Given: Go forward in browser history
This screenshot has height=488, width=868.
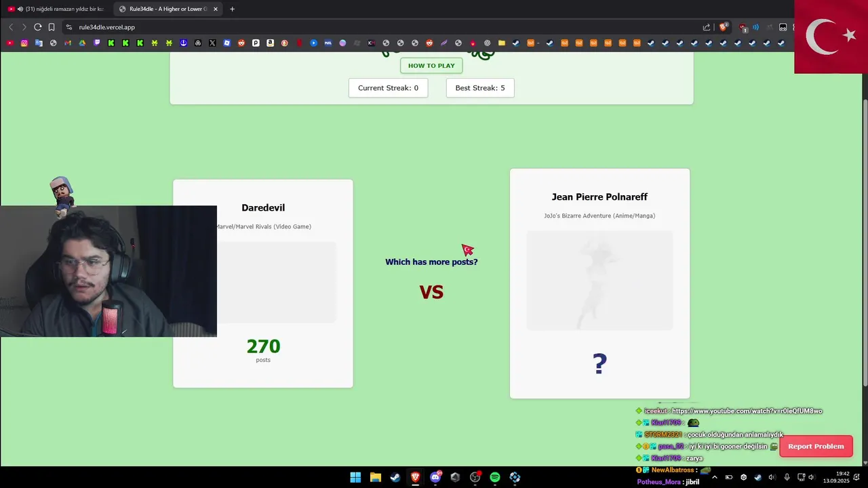Looking at the screenshot, I should click(24, 27).
